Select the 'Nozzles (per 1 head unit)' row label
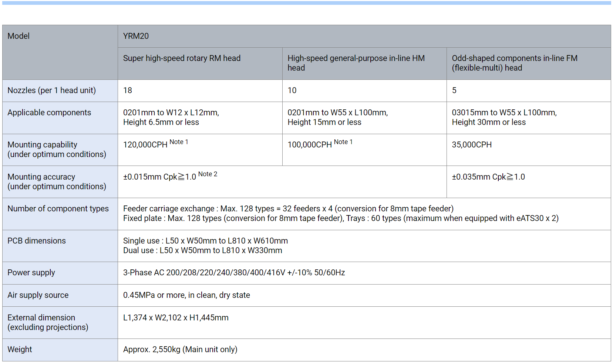Screen dimensions: 613x364 (60, 91)
